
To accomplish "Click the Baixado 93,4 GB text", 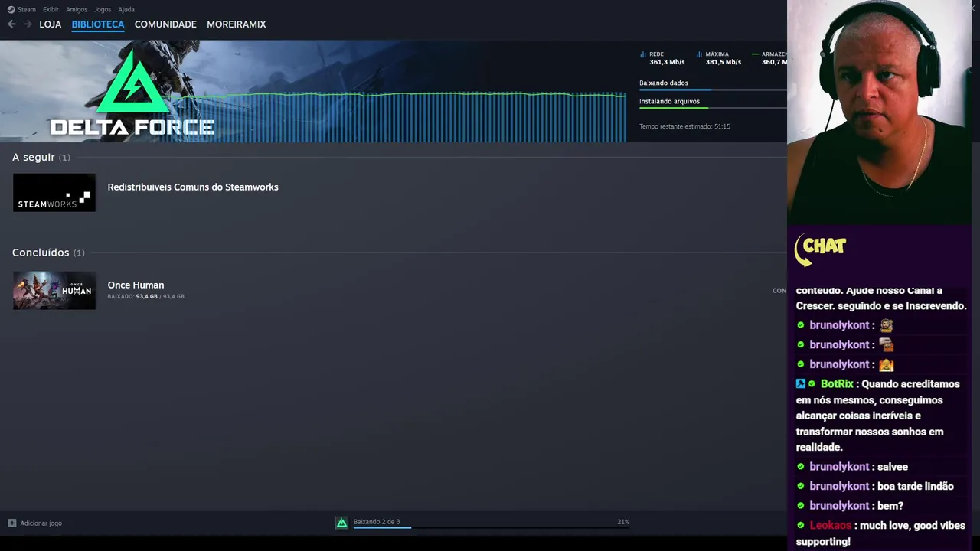I will [145, 296].
